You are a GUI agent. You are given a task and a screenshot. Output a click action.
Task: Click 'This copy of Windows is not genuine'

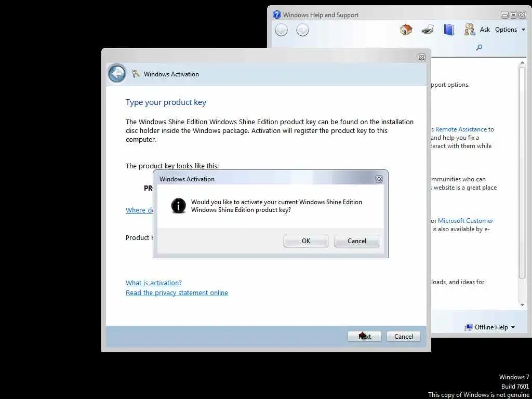[478, 395]
